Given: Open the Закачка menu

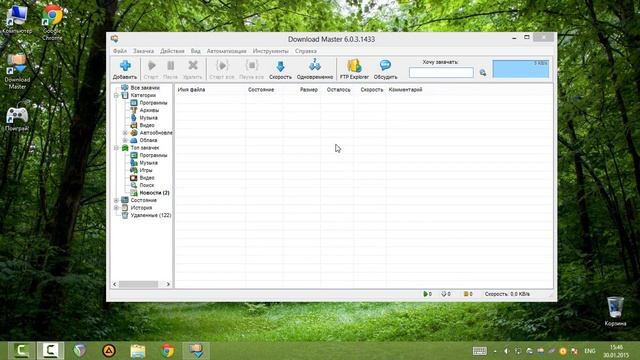Looking at the screenshot, I should [143, 51].
